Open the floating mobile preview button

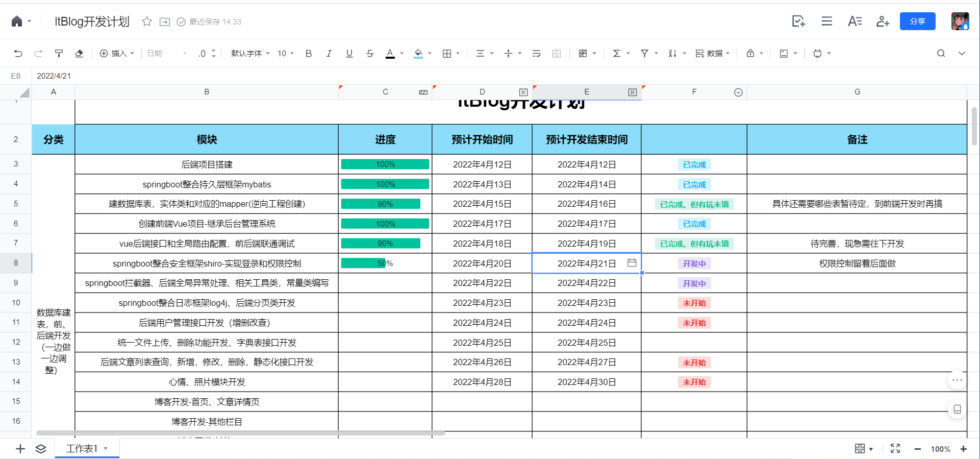point(957,409)
